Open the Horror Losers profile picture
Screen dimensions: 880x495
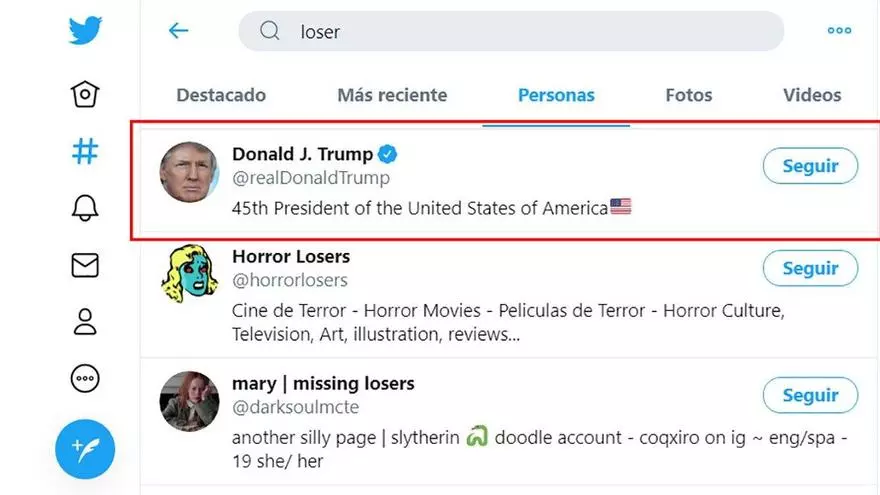point(189,274)
